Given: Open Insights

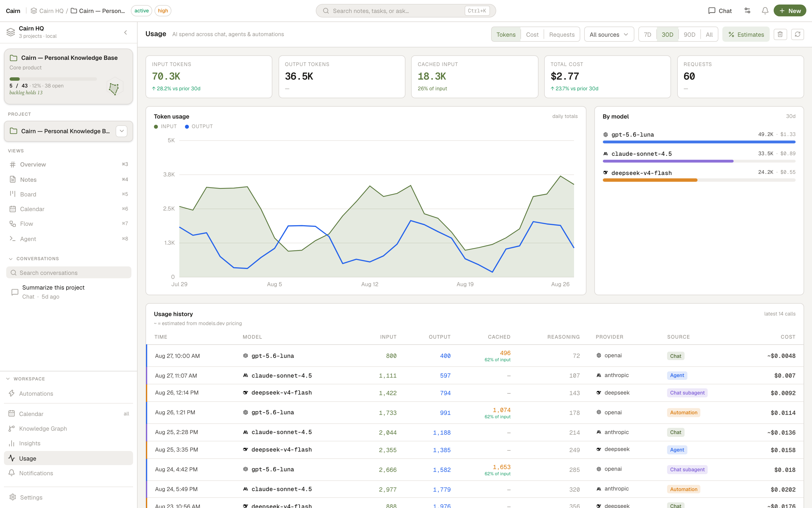Looking at the screenshot, I should click(69, 443).
